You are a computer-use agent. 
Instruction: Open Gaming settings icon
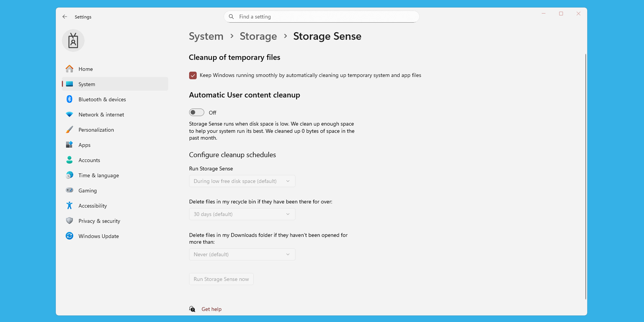(x=70, y=190)
